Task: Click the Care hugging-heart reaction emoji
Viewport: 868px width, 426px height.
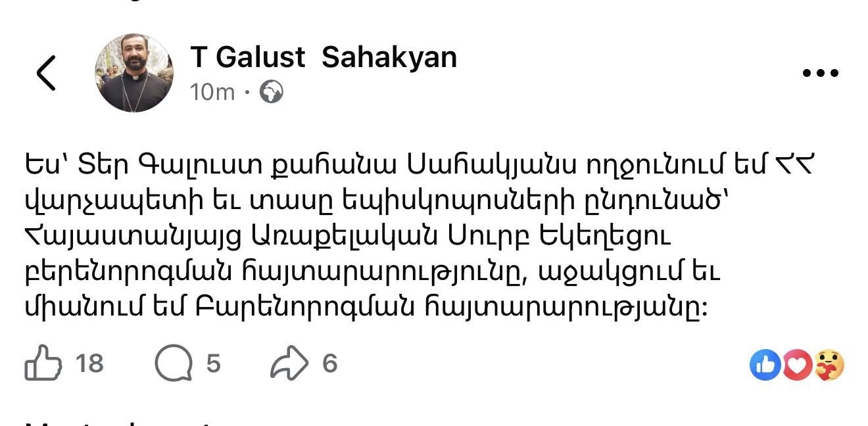Action: [x=829, y=365]
